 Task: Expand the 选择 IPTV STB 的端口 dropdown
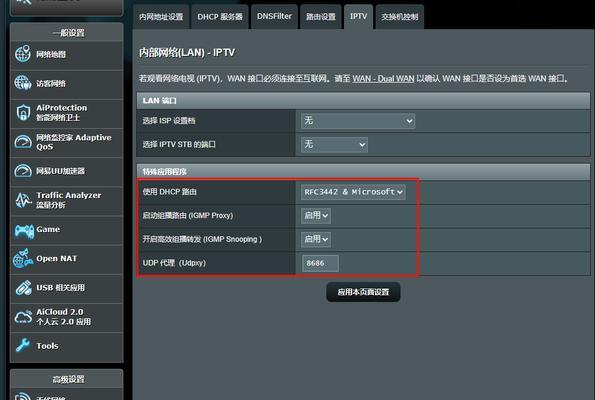tap(334, 145)
